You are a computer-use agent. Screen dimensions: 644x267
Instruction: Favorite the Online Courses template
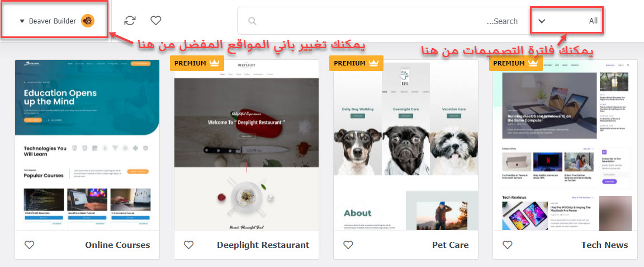pyautogui.click(x=29, y=245)
